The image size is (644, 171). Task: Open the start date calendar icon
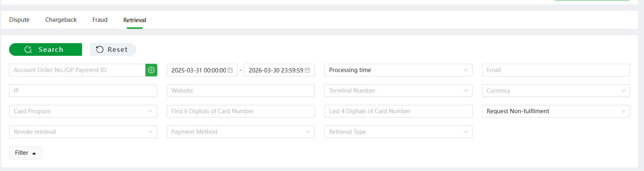(230, 70)
